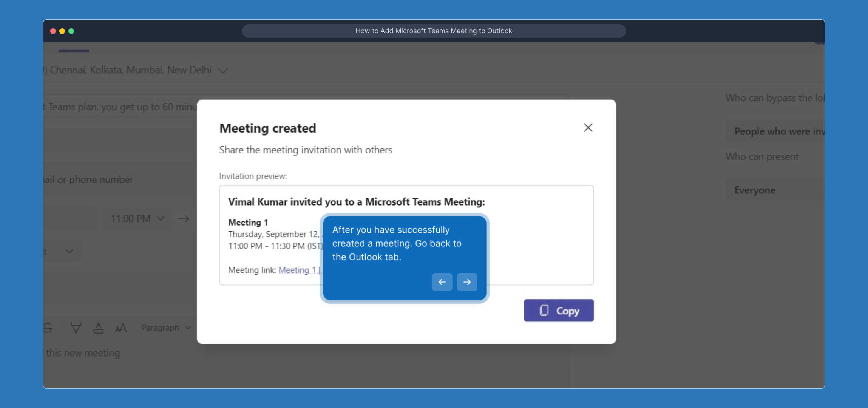The width and height of the screenshot is (868, 408).
Task: Close the Meeting created dialog
Action: [x=588, y=128]
